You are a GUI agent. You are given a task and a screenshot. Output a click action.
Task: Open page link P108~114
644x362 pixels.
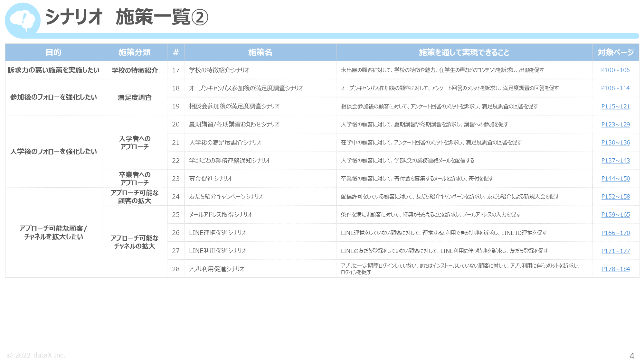coord(615,88)
